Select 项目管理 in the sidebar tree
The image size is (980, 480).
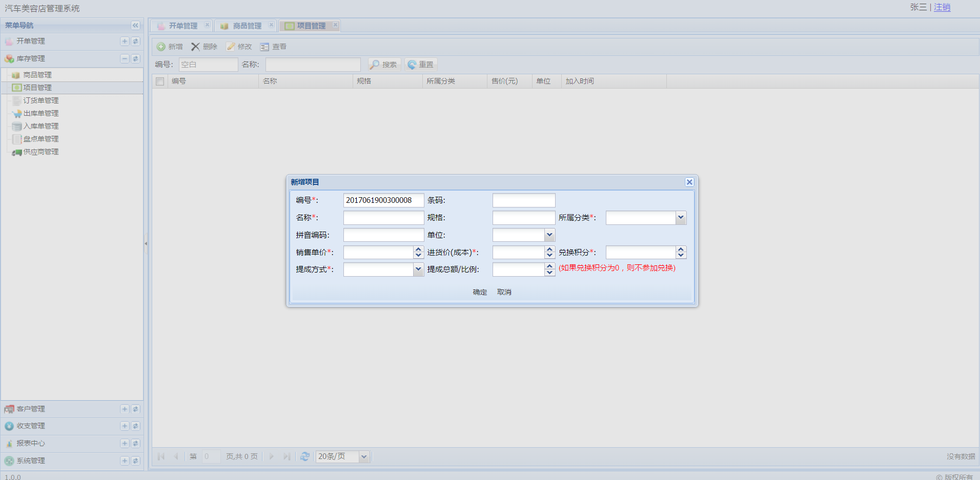[x=37, y=88]
